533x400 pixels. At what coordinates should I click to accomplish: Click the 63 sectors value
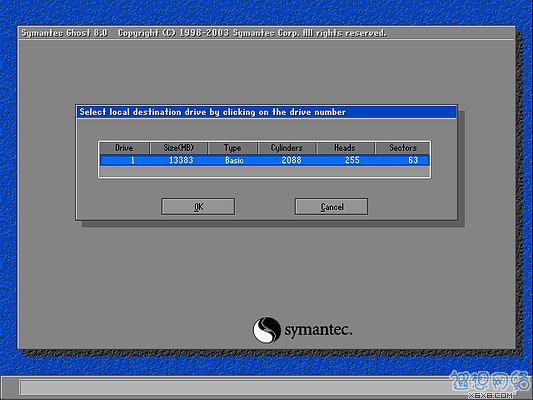pyautogui.click(x=413, y=160)
